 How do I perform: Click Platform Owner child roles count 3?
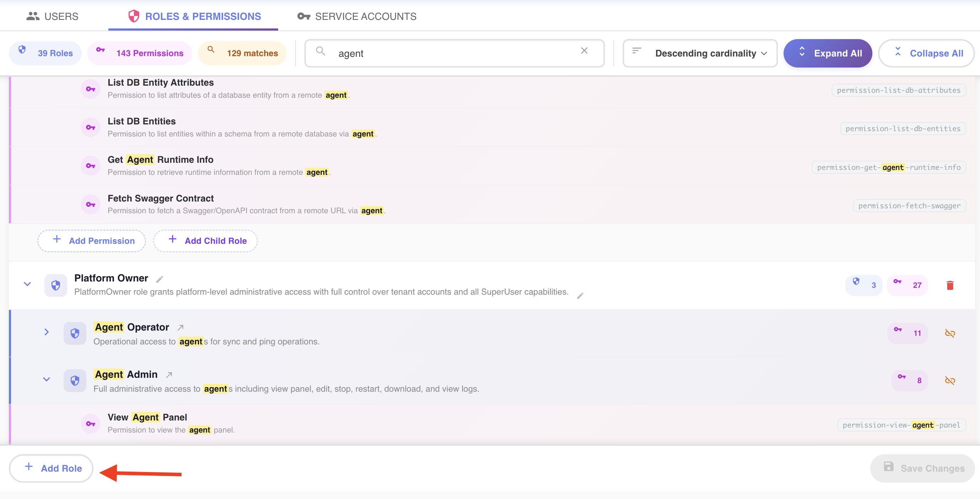point(863,285)
